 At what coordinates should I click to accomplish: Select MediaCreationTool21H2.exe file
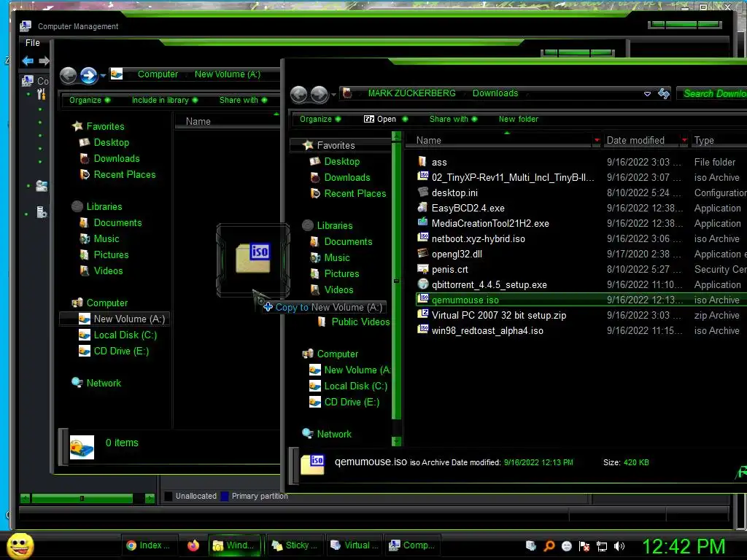490,223
